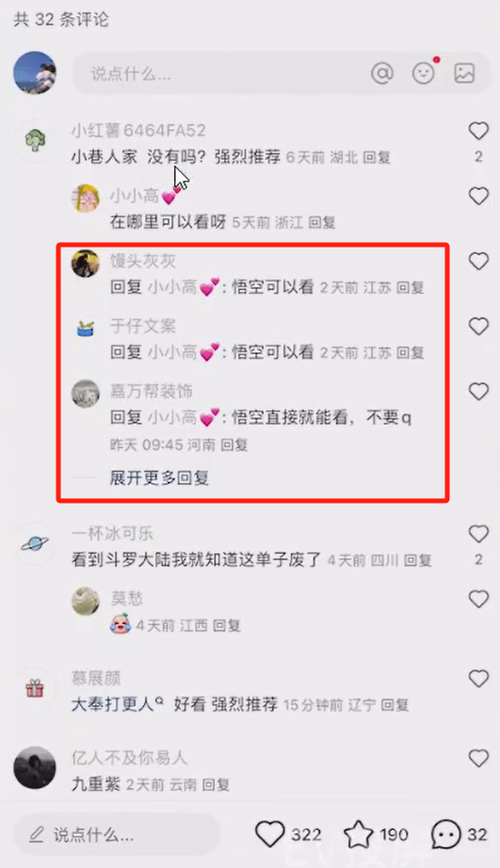Like the post with bottom heart icon 322
The image size is (500, 868).
pos(269,834)
